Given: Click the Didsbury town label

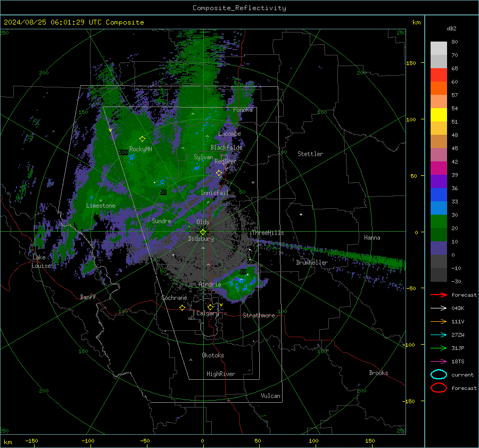Looking at the screenshot, I should tap(201, 239).
